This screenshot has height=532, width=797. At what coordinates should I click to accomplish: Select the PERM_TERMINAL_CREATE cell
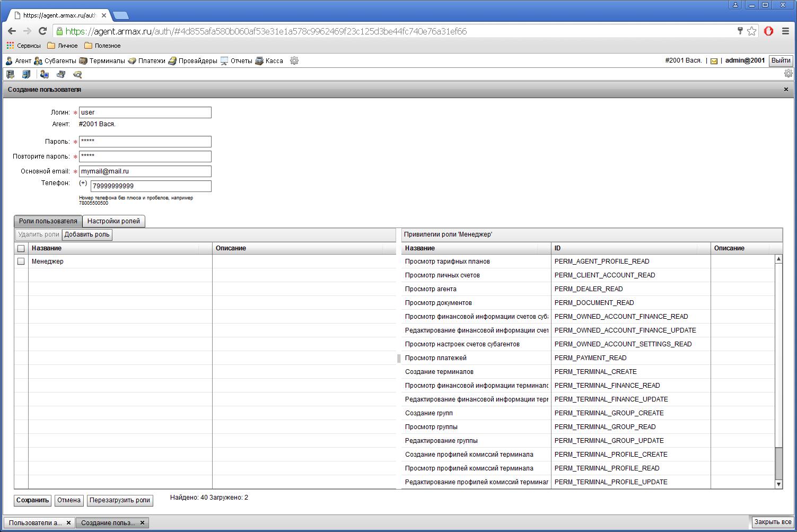click(x=631, y=372)
